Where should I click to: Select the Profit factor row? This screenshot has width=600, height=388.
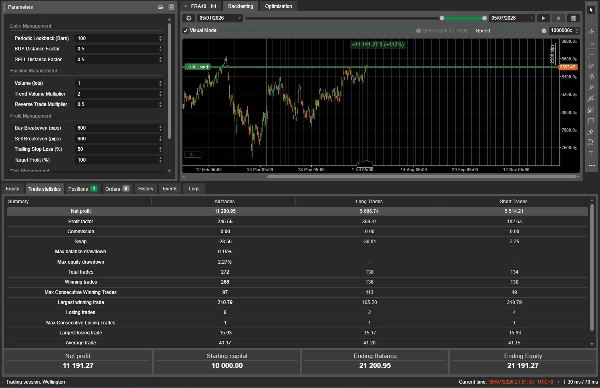297,221
